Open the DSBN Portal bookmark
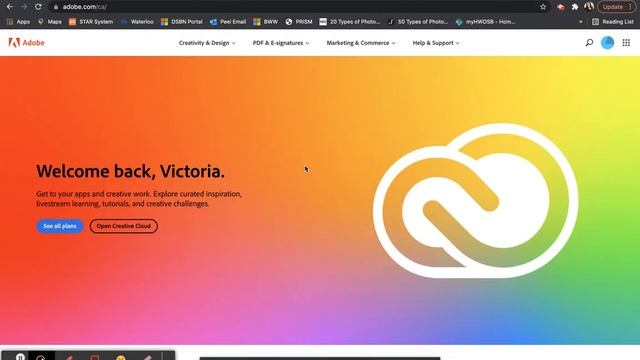This screenshot has height=360, width=640. pyautogui.click(x=182, y=22)
